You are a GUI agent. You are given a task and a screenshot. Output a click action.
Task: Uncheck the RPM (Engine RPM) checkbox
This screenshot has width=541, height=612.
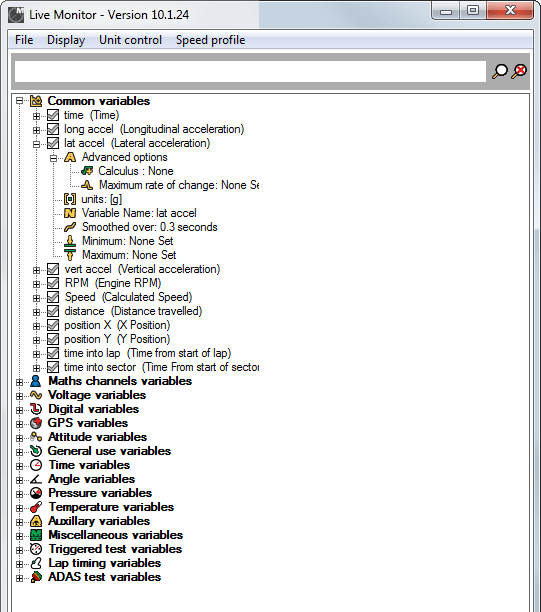pos(53,283)
